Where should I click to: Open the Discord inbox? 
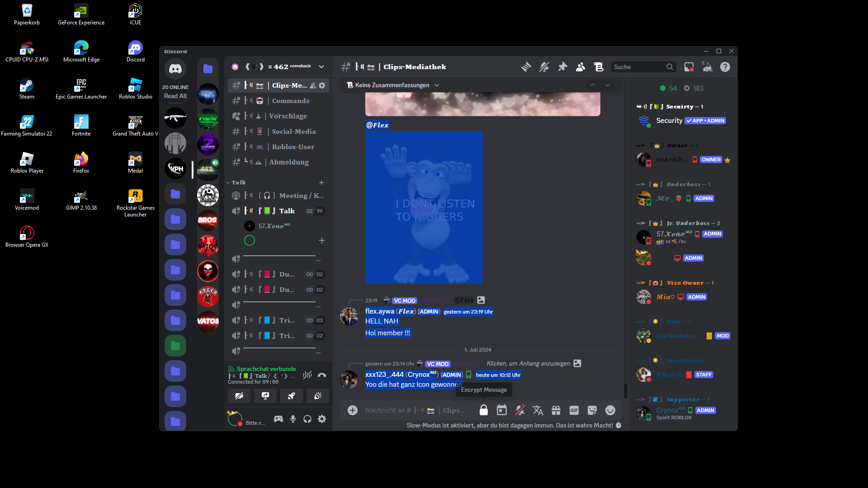click(689, 67)
